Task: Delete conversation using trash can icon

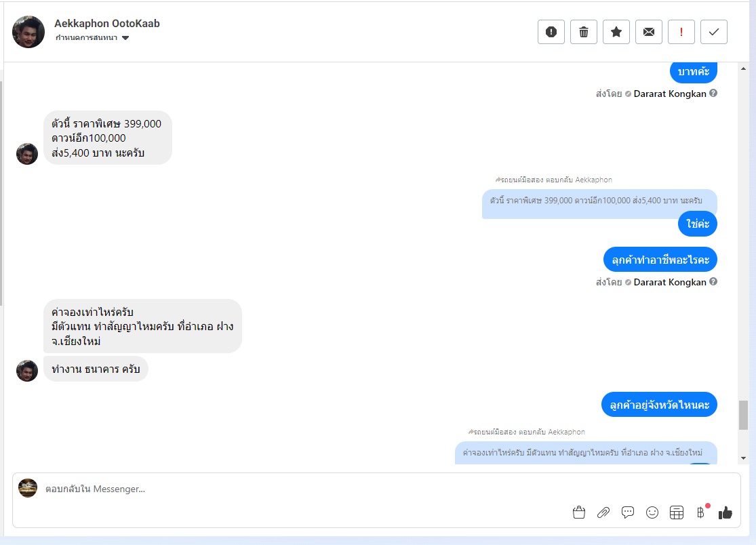Action: (583, 32)
